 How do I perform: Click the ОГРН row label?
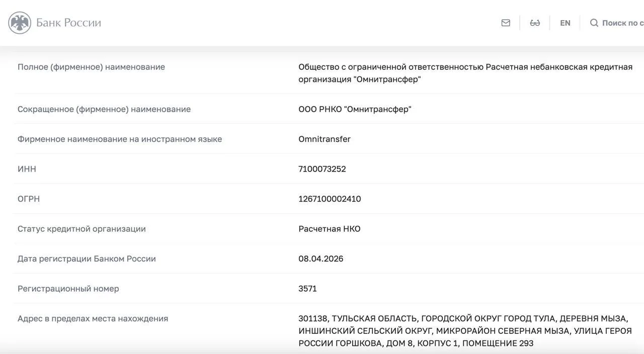point(29,199)
